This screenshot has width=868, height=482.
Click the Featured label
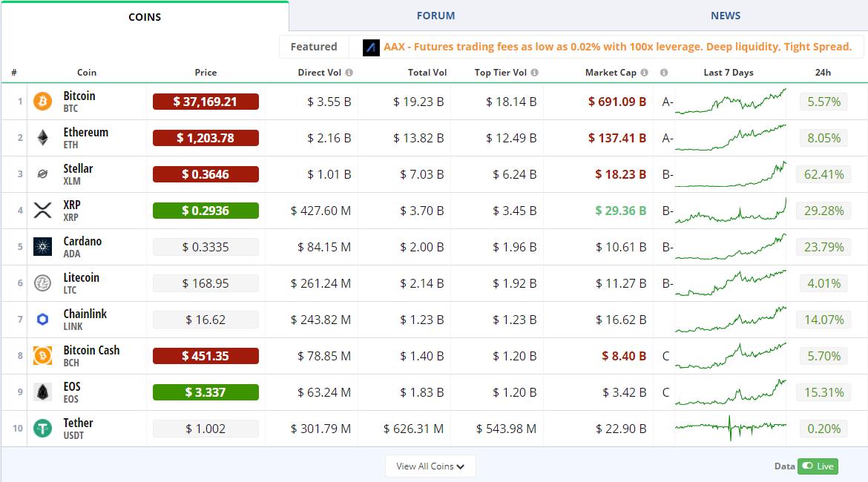pyautogui.click(x=314, y=47)
